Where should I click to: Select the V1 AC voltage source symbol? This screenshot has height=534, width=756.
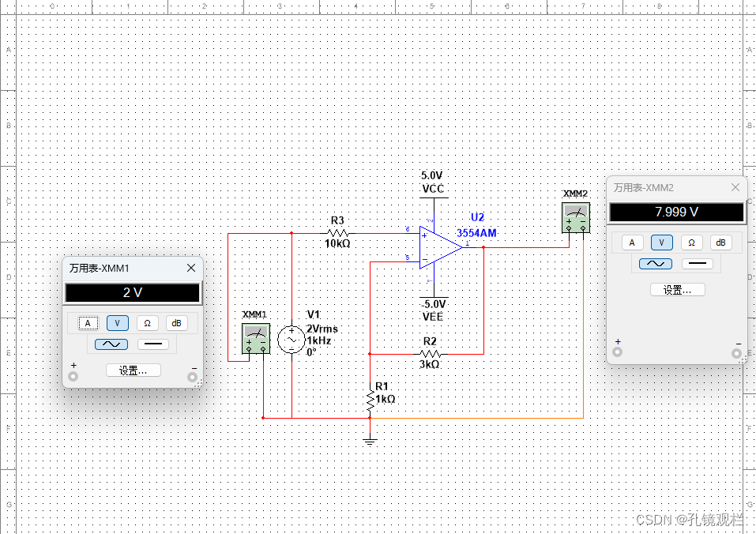[291, 340]
